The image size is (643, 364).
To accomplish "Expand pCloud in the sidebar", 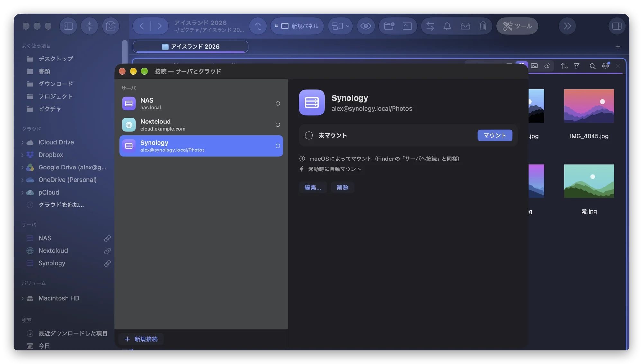I will (x=22, y=193).
